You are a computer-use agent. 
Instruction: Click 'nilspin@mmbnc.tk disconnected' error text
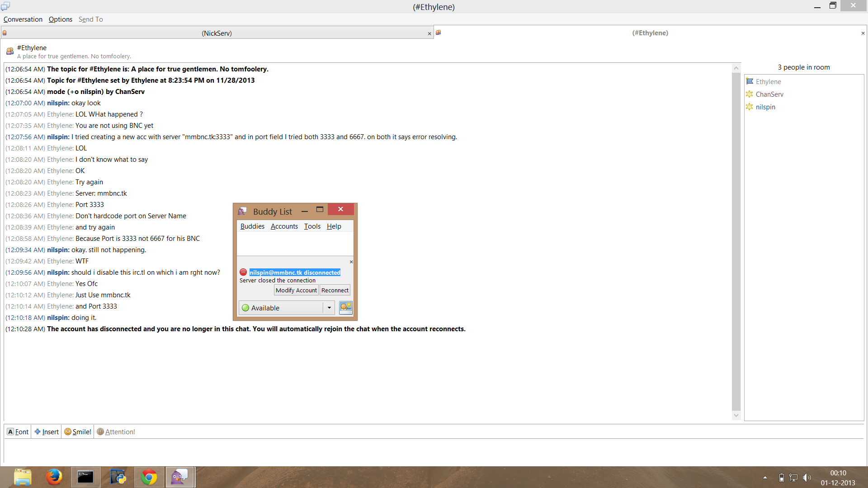[295, 272]
